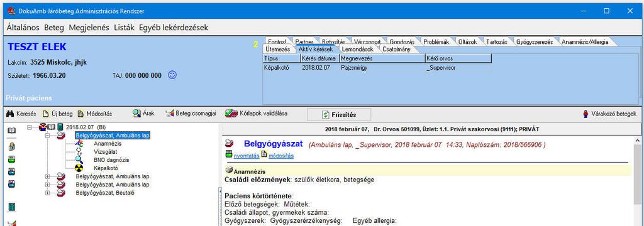Collapse the highlighted Belgyógyászat, Ambuláns lap node

tap(48, 136)
